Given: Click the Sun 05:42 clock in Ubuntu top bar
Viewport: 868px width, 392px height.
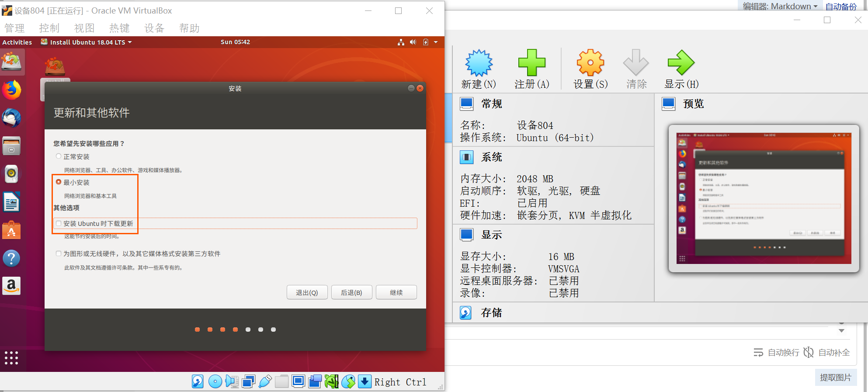Looking at the screenshot, I should point(235,42).
